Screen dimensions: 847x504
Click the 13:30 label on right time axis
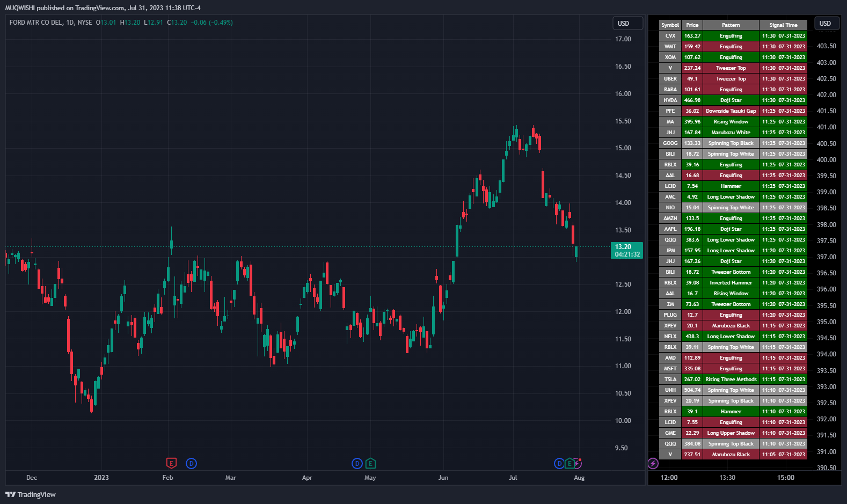coord(727,478)
